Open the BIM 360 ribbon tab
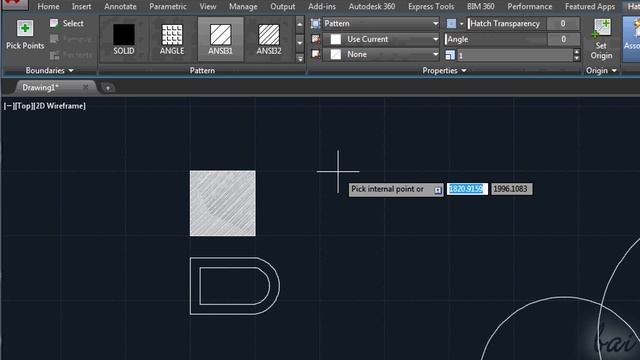Viewport: 640px width, 360px height. click(x=480, y=7)
